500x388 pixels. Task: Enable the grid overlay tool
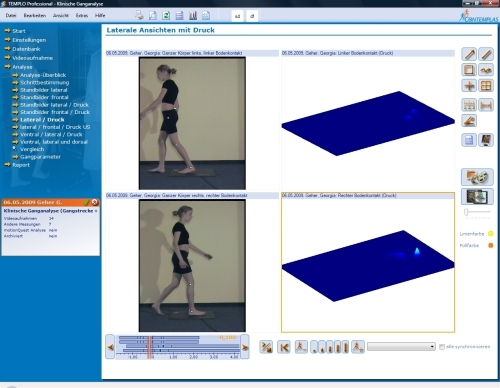[x=486, y=86]
